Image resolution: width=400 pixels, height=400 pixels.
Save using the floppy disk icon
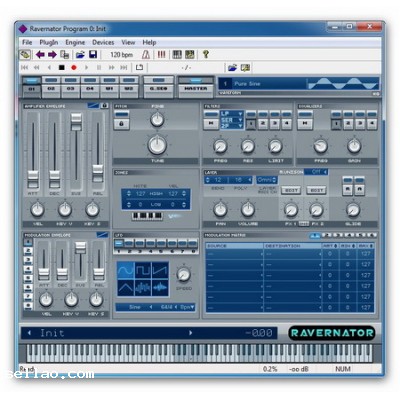point(93,54)
